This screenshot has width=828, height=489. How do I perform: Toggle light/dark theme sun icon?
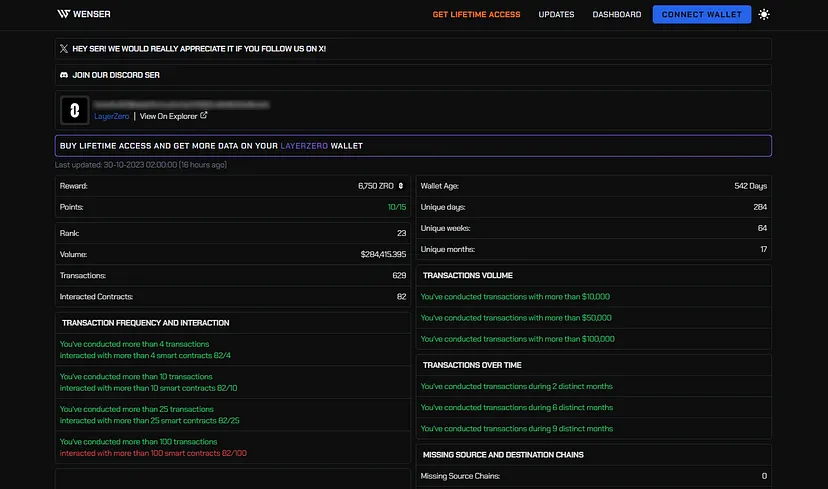pyautogui.click(x=765, y=14)
